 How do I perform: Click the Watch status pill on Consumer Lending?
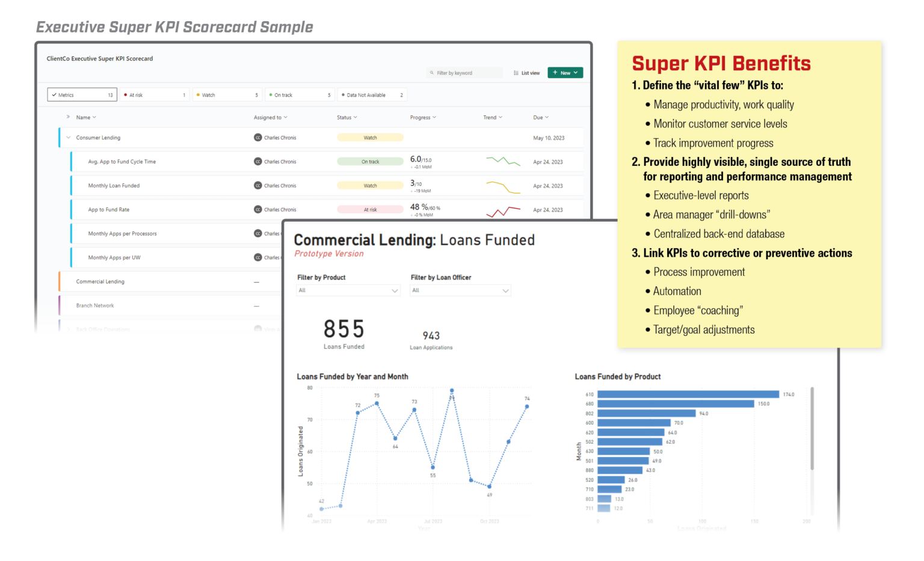coord(370,137)
